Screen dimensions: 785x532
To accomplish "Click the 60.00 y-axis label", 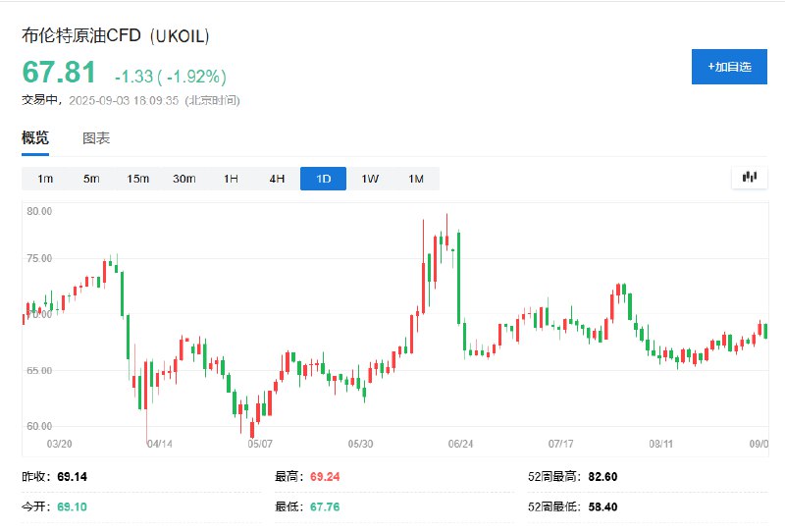I will 39,426.
